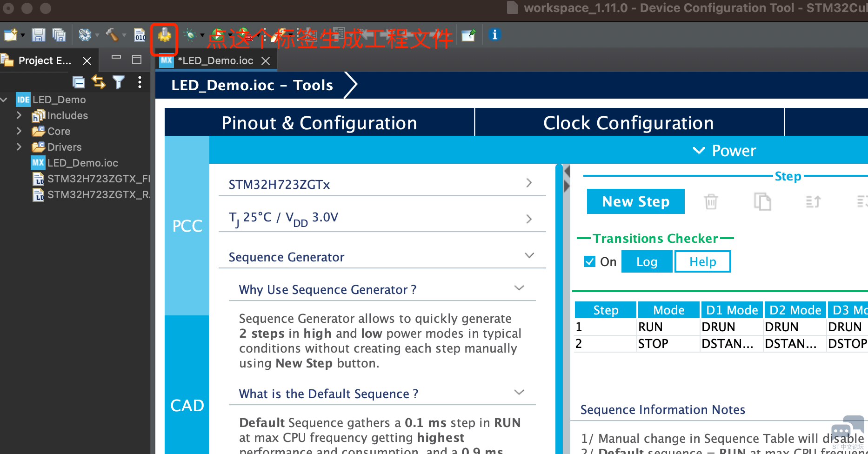Viewport: 868px width, 454px height.
Task: Toggle the Transitions Checker On checkbox
Action: 589,261
